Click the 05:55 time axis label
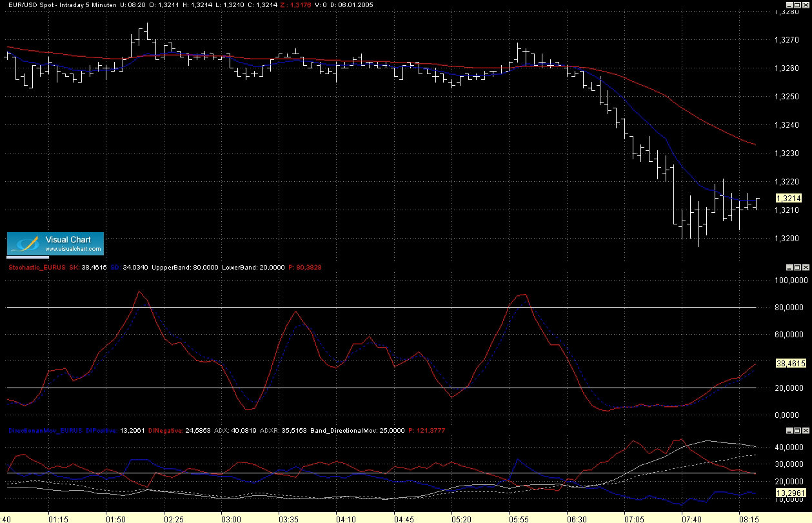The height and width of the screenshot is (523, 812). (519, 518)
